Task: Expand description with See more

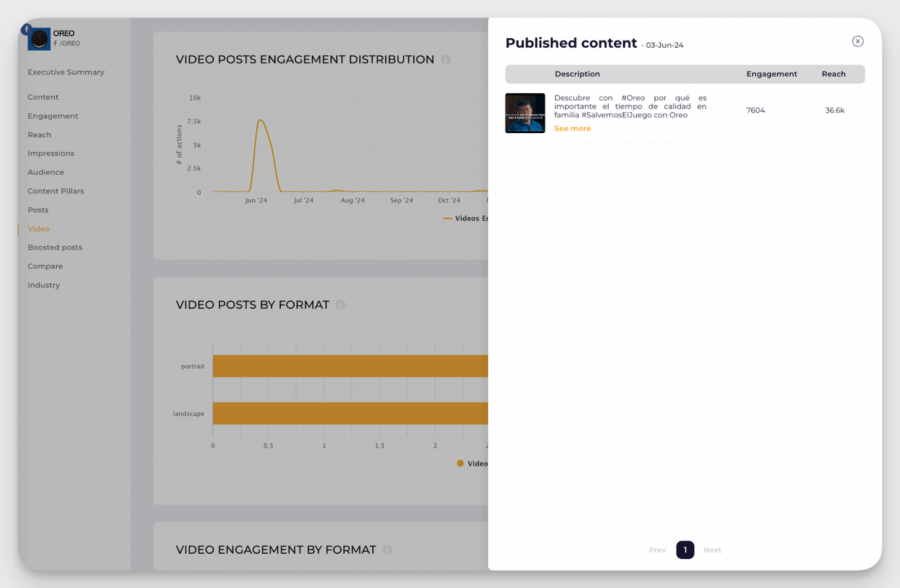Action: (x=572, y=129)
